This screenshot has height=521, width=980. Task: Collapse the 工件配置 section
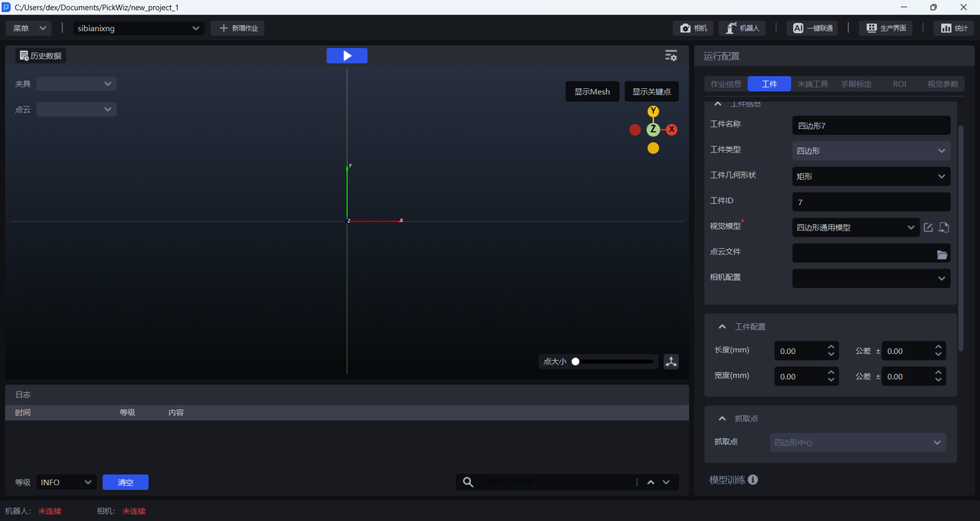point(721,326)
